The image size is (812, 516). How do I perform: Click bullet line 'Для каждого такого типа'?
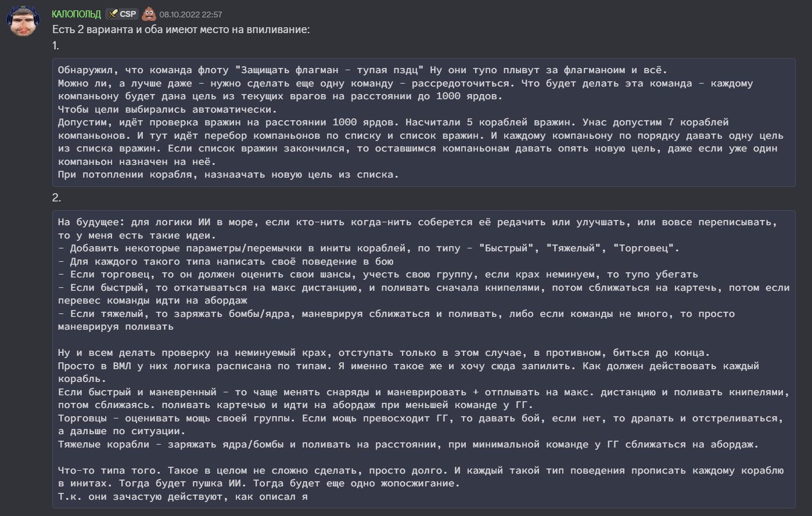[226, 261]
